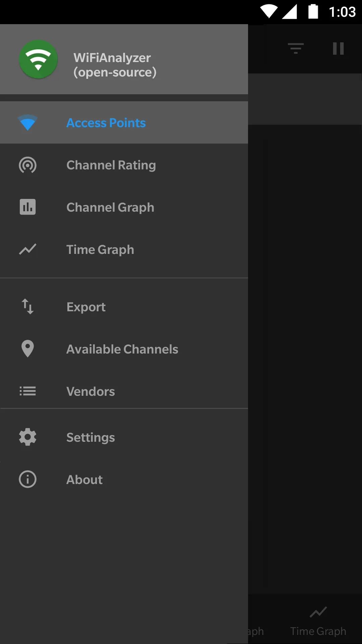Click the Vendors list icon
Screen dimensions: 362x644
pos(27,391)
